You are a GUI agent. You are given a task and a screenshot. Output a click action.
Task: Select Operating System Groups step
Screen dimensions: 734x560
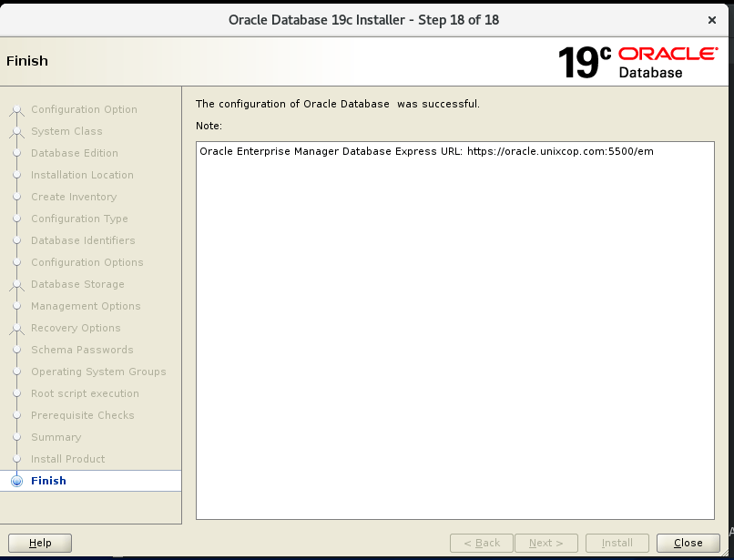coord(98,372)
